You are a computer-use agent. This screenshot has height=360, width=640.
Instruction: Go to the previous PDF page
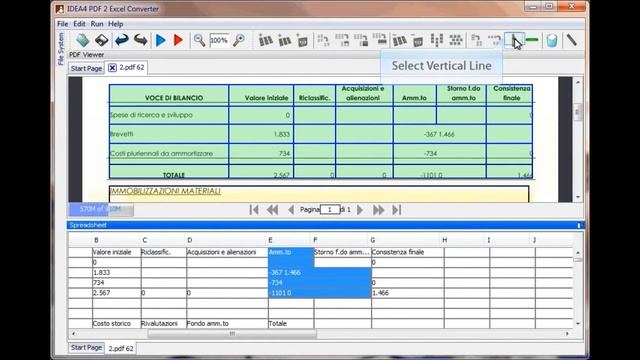(x=291, y=210)
